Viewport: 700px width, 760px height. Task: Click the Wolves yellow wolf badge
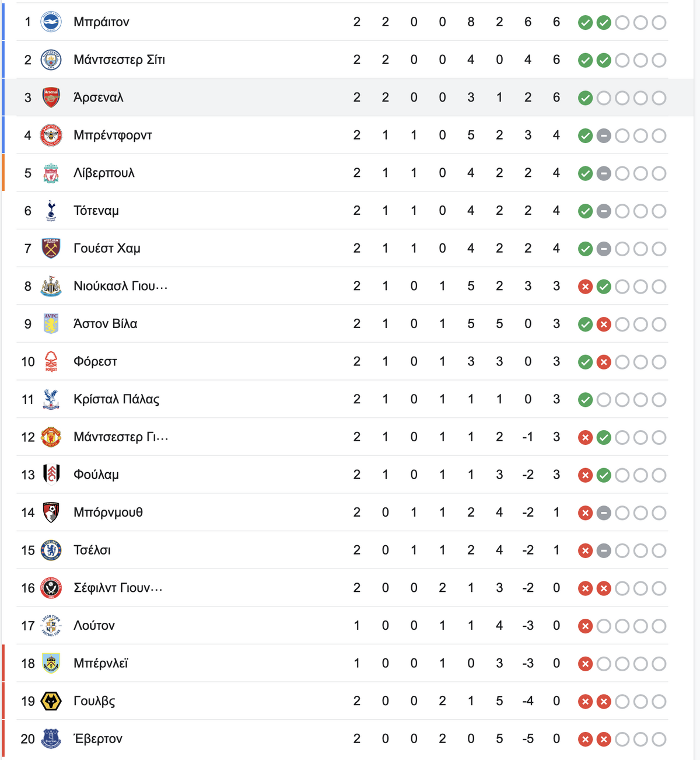tap(51, 701)
